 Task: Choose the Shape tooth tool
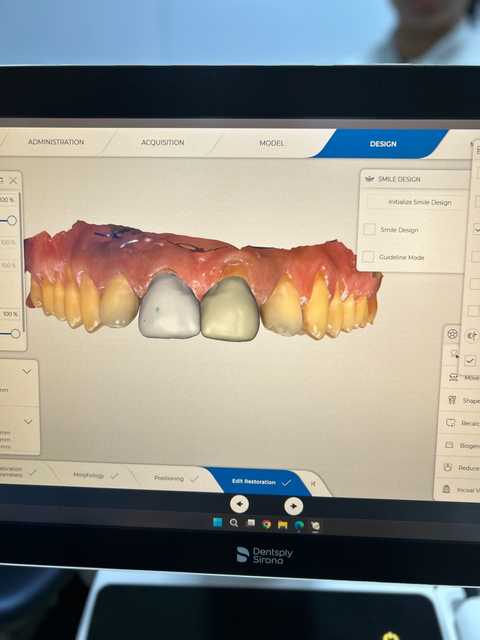point(452,400)
